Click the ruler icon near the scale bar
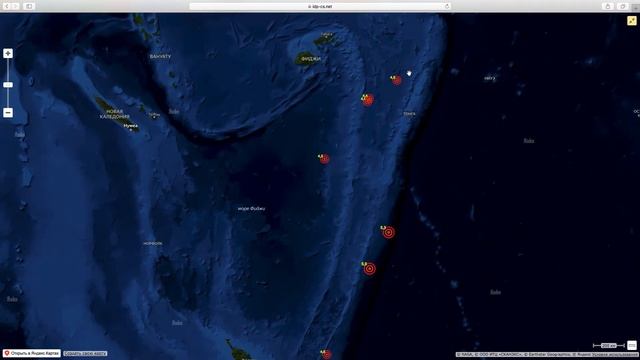The height and width of the screenshot is (360, 640). [632, 345]
